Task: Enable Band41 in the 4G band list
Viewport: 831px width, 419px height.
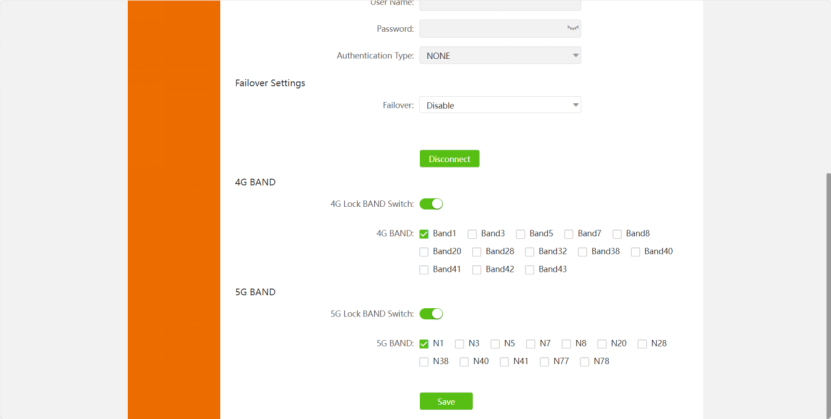Action: [424, 270]
